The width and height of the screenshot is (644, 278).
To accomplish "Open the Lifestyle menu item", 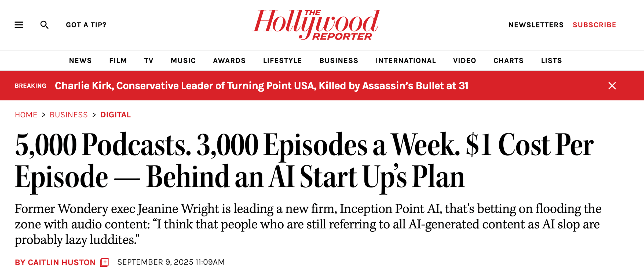I will tap(282, 61).
